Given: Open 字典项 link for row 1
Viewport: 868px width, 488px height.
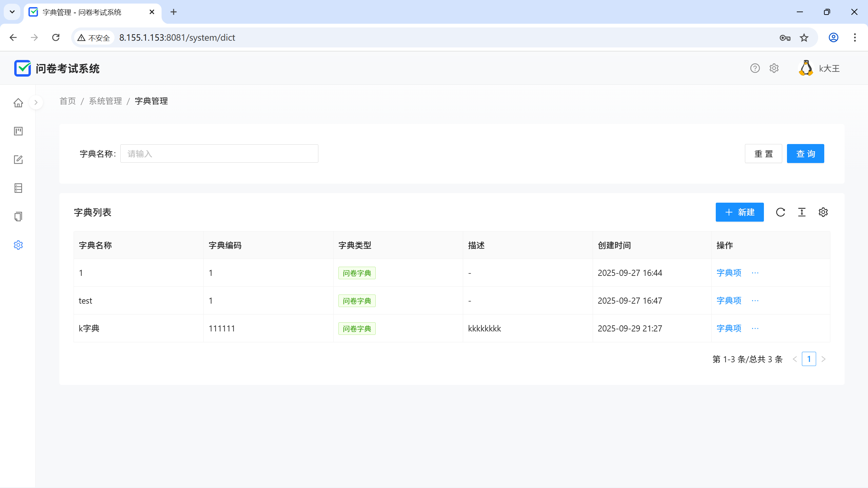Looking at the screenshot, I should click(729, 273).
